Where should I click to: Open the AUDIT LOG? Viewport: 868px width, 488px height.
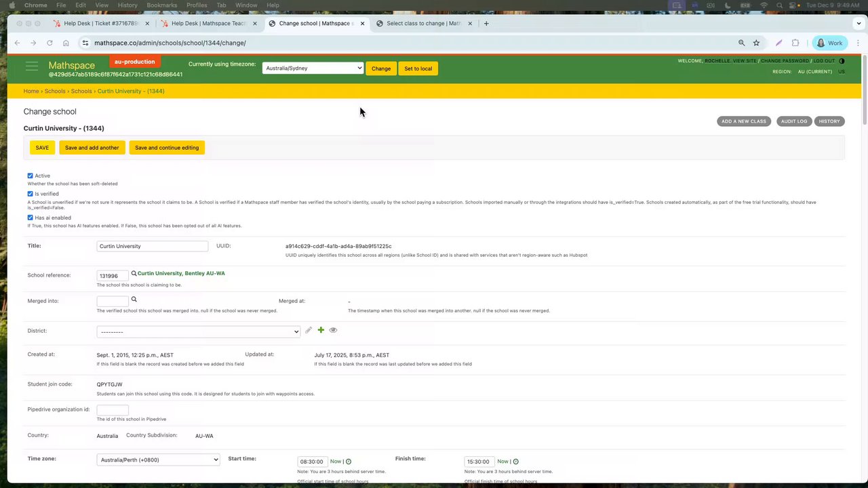click(794, 121)
